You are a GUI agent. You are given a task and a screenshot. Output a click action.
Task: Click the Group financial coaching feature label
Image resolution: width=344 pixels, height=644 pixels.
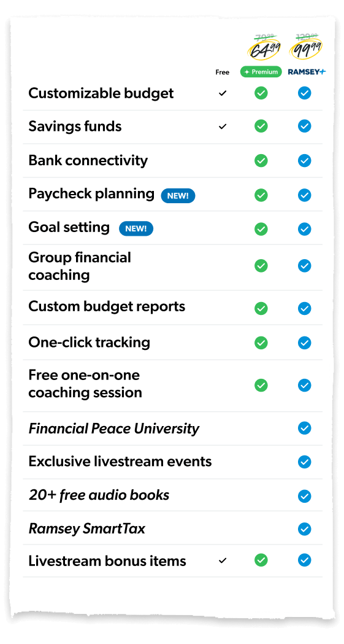tap(80, 266)
